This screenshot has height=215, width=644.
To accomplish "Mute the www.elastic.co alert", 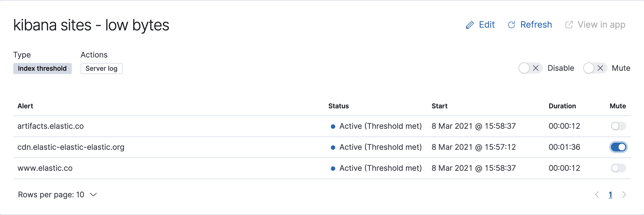I will [618, 168].
